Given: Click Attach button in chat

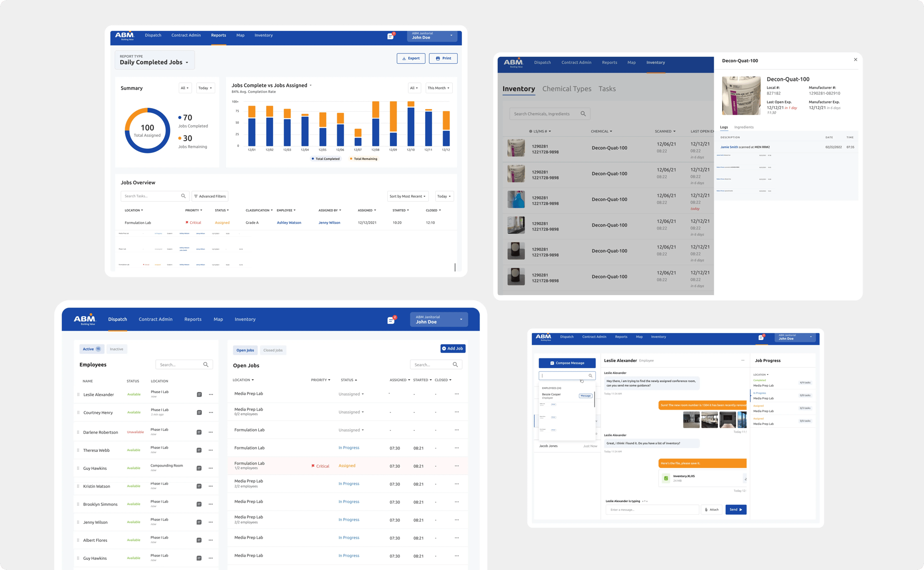Looking at the screenshot, I should pyautogui.click(x=711, y=509).
